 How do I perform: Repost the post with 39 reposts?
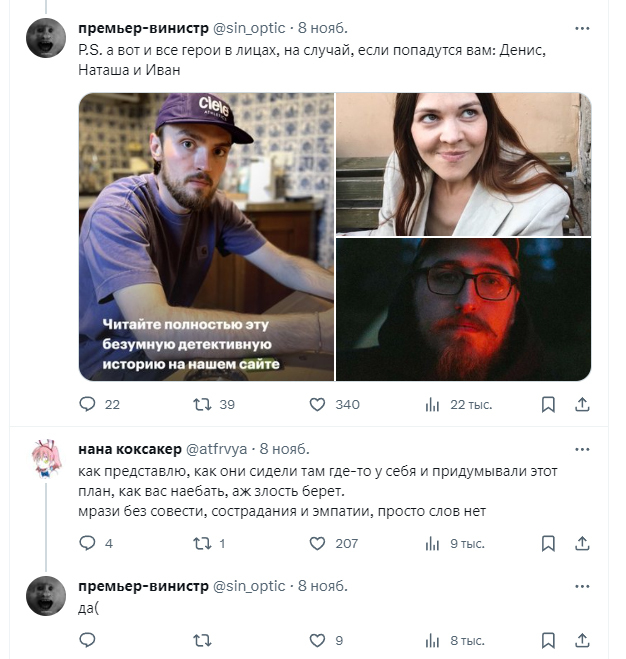pos(202,405)
